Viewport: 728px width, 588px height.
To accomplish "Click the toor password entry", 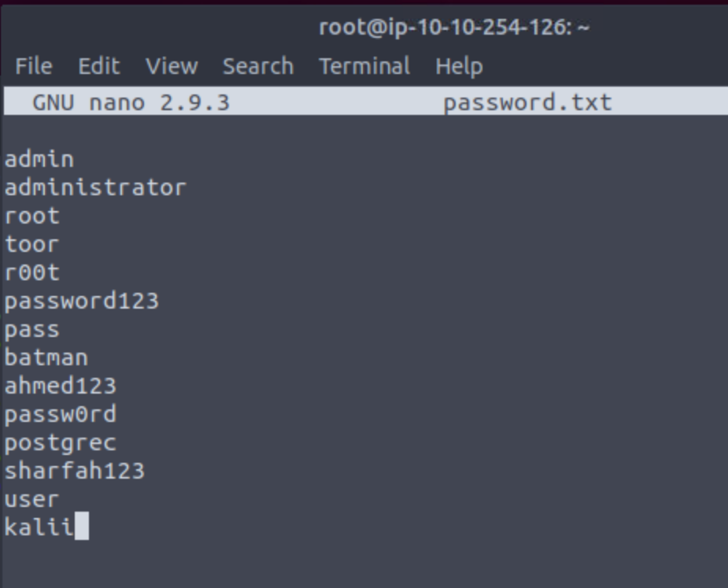I will (x=32, y=245).
